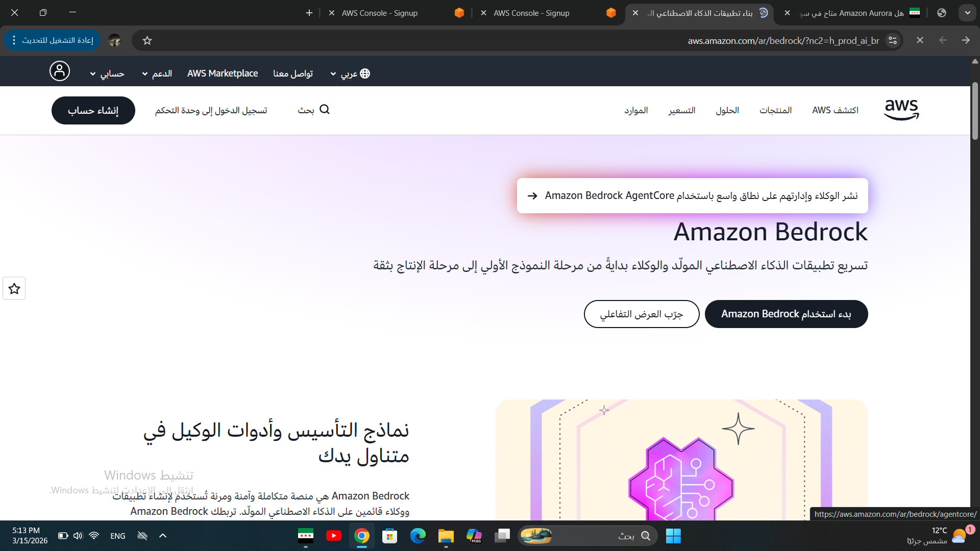980x551 pixels.
Task: Expand the الدعم support dropdown
Action: (x=157, y=73)
